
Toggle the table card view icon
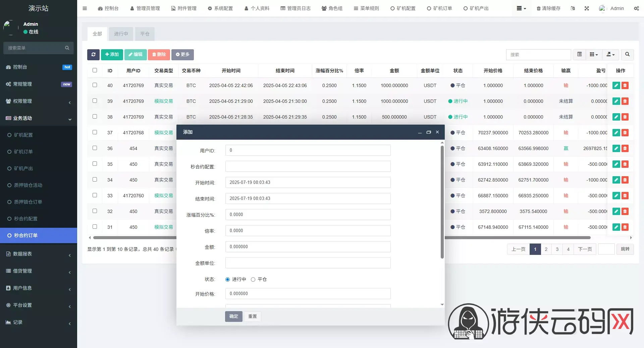579,55
